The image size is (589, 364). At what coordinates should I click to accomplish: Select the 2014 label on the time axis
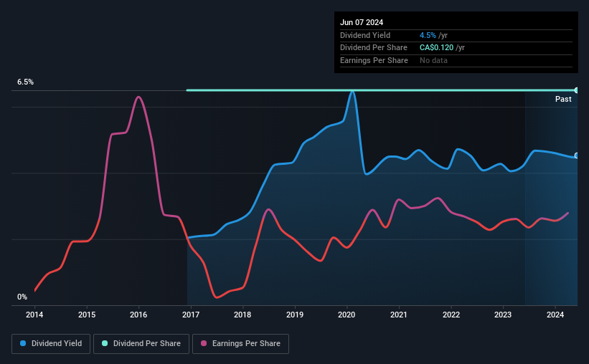tap(34, 315)
